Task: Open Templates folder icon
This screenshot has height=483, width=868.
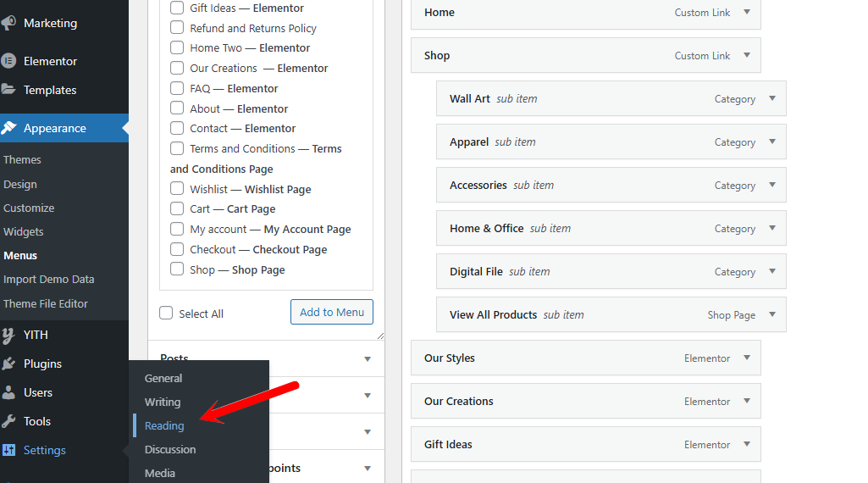Action: tap(9, 90)
